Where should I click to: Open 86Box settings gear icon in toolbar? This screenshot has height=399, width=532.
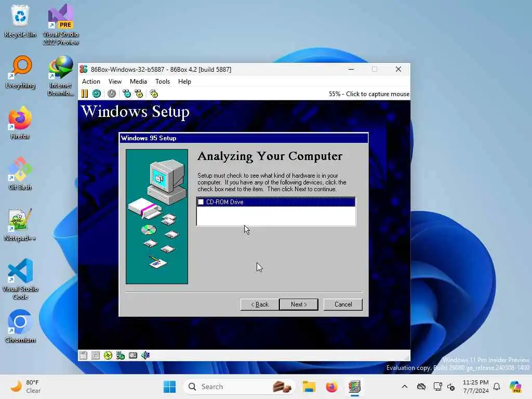tap(154, 94)
